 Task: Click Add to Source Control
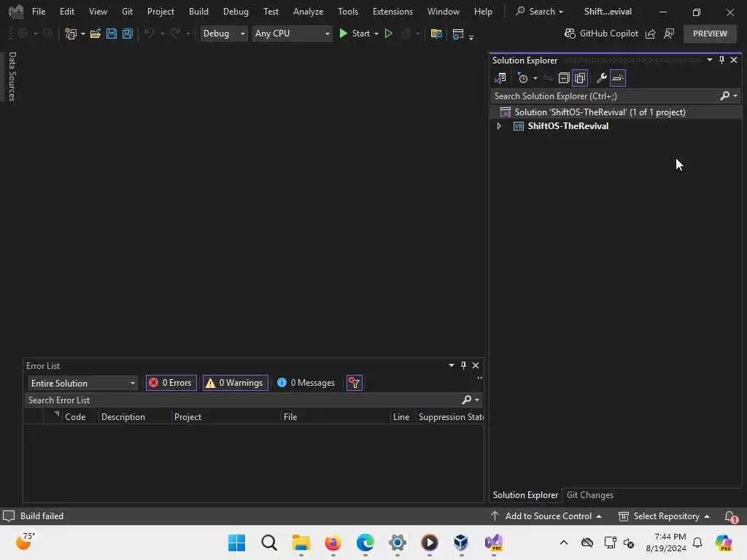(546, 516)
